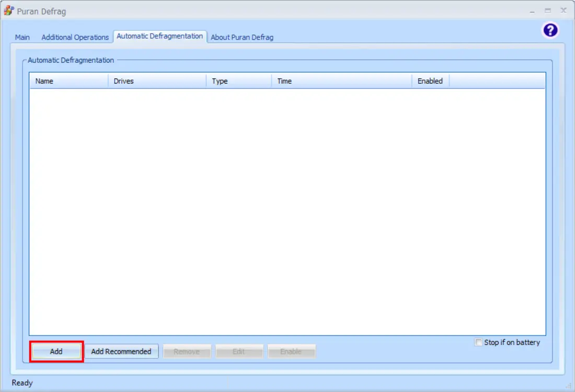
Task: Maximize the Puran Defrag window
Action: (548, 11)
